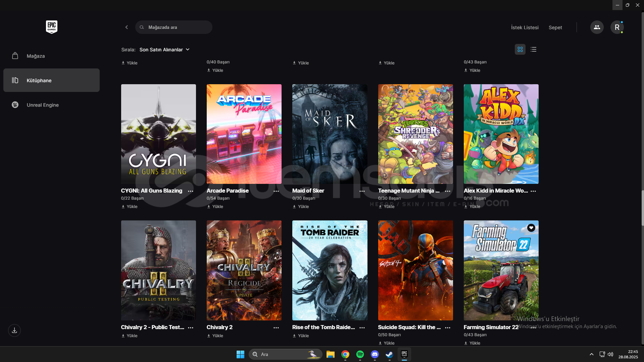Screen dimensions: 644x362
Task: Open Farming Simulator 22 cover
Action: 501,270
